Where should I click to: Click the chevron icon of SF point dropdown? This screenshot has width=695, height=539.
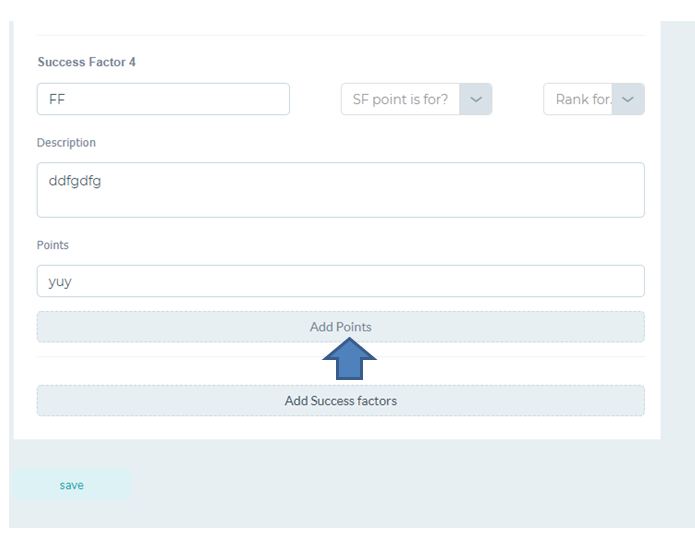tap(476, 99)
